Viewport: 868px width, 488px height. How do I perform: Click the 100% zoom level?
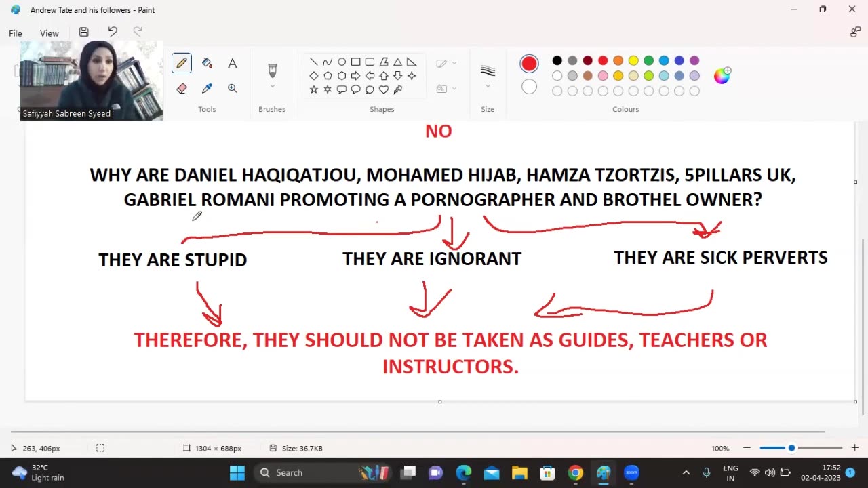tap(720, 449)
